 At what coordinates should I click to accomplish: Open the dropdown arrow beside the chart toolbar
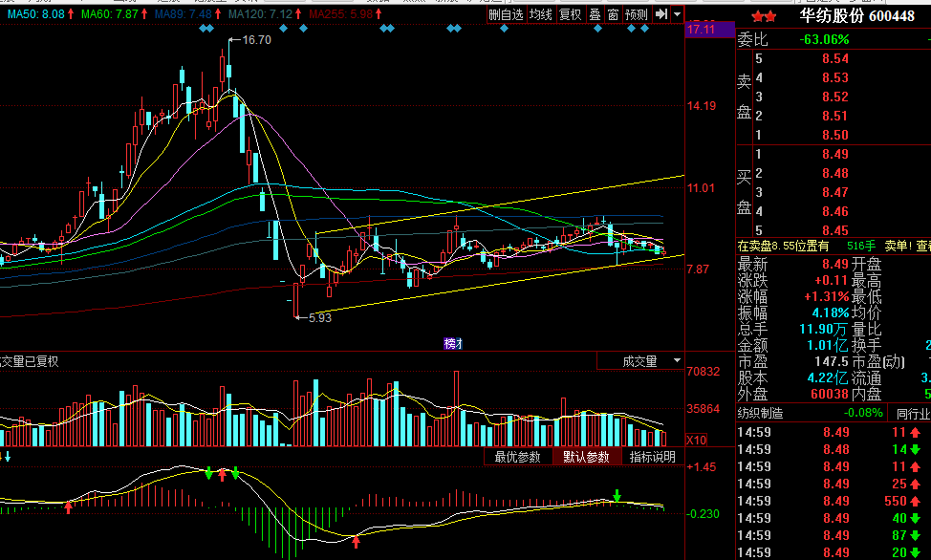pyautogui.click(x=677, y=14)
